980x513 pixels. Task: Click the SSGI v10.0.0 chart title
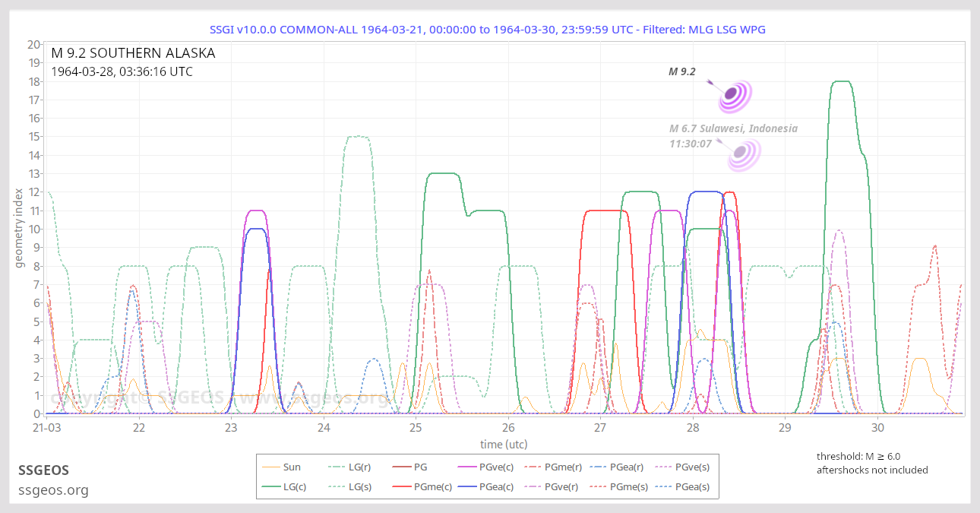click(488, 30)
